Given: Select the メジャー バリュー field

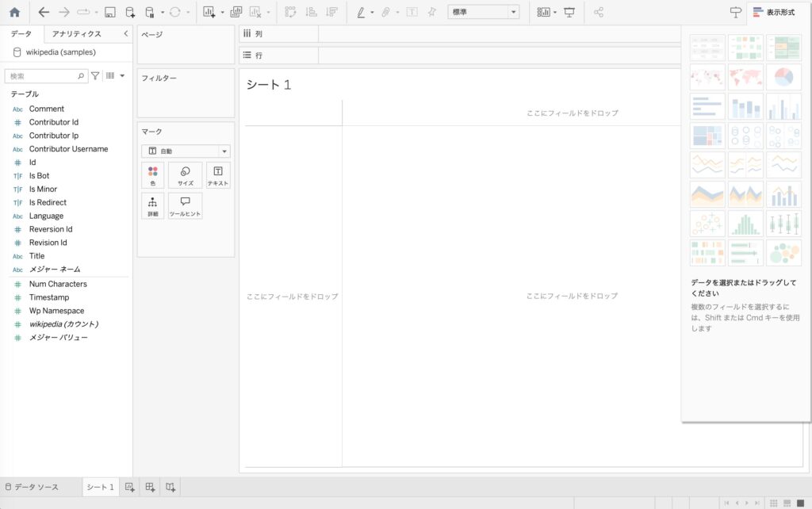Looking at the screenshot, I should coord(59,338).
